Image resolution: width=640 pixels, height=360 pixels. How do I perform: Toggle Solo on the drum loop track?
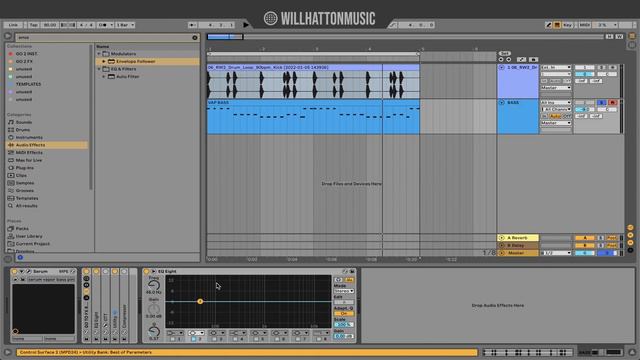click(x=601, y=67)
